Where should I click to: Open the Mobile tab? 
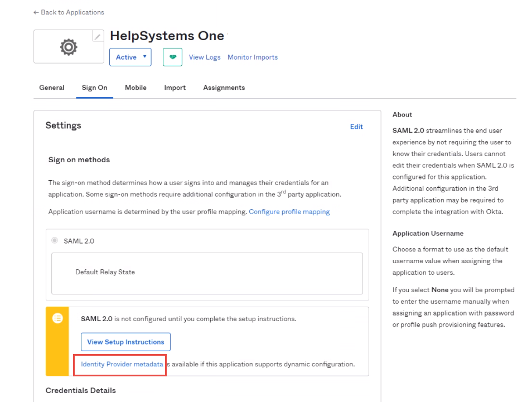136,88
